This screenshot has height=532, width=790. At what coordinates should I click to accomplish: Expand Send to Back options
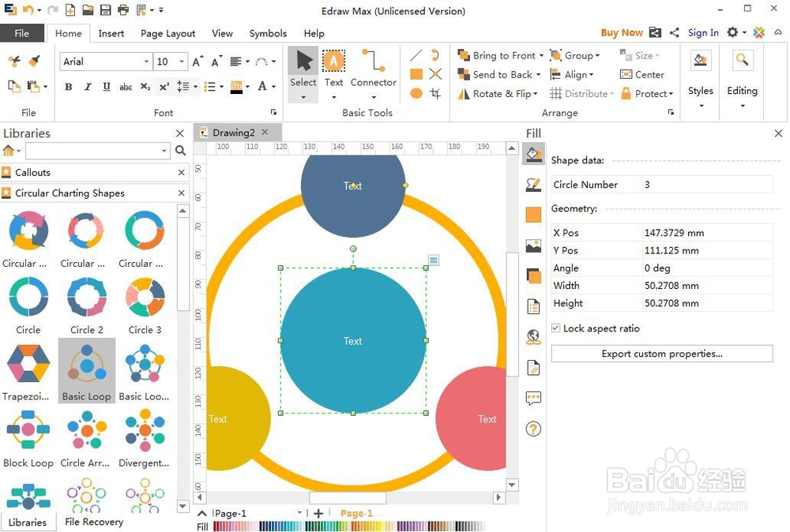[x=538, y=74]
